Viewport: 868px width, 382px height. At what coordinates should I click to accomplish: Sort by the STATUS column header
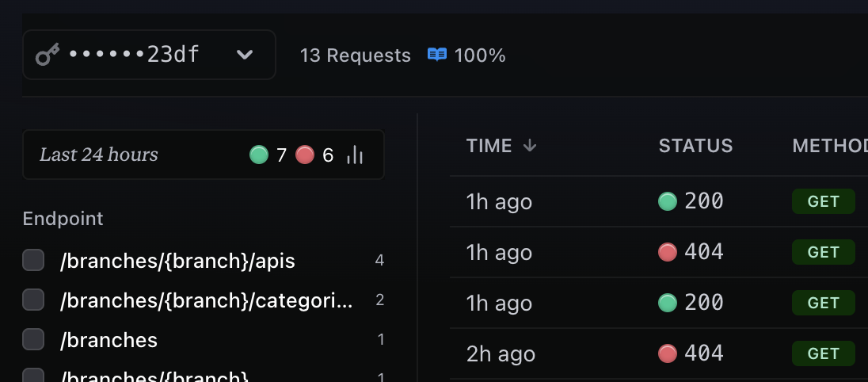point(695,146)
